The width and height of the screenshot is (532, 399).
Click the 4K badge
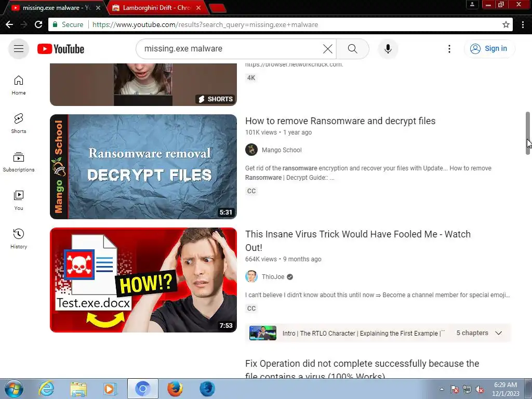pyautogui.click(x=251, y=78)
